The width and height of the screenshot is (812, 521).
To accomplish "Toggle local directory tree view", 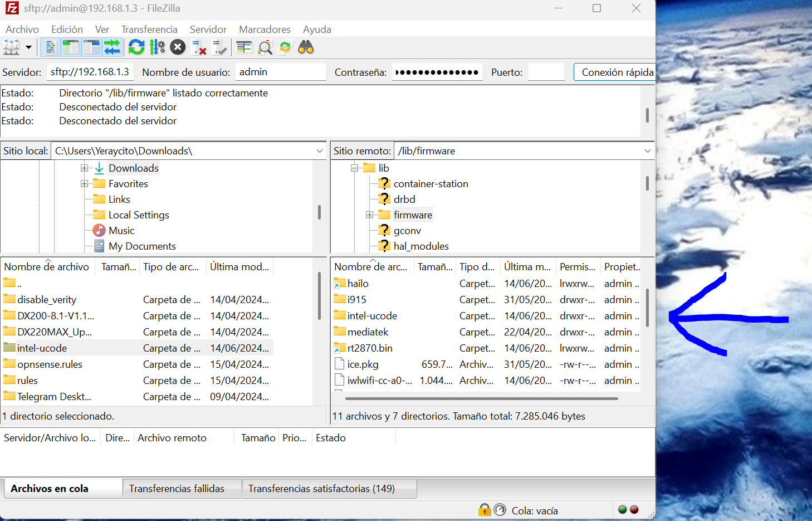I will [71, 48].
